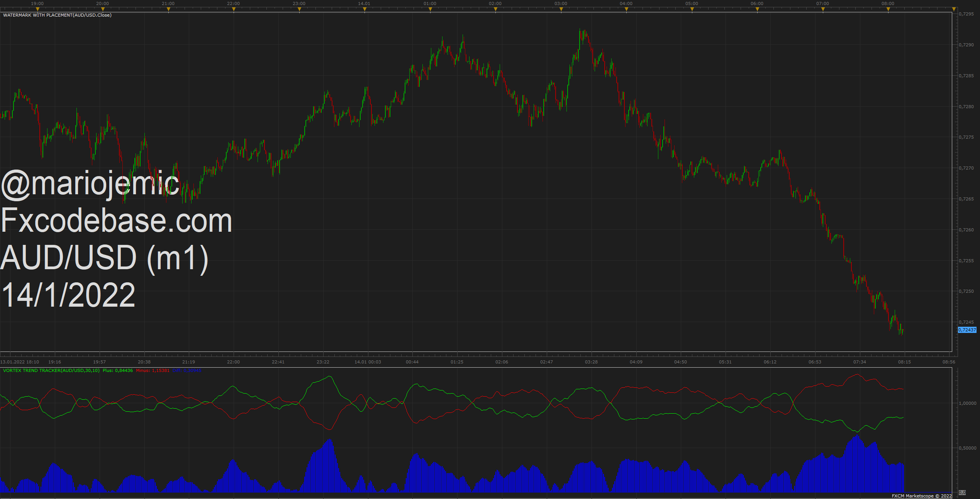Viewport: 980px width, 499px height.
Task: Click the 06:53 time axis label
Action: pyautogui.click(x=815, y=362)
